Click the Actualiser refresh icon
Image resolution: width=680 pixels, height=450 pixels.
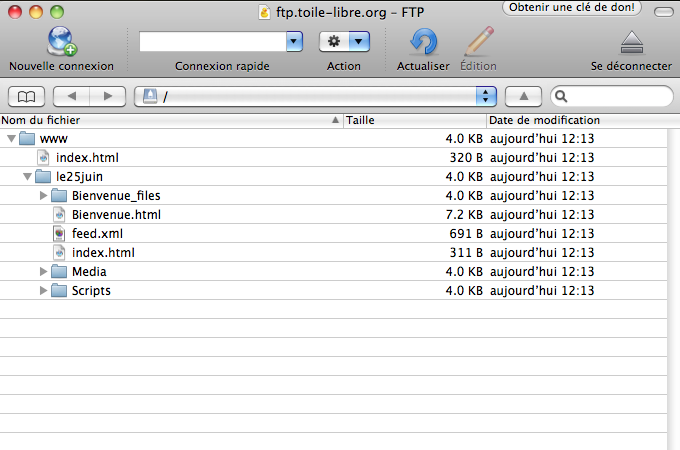[x=424, y=42]
